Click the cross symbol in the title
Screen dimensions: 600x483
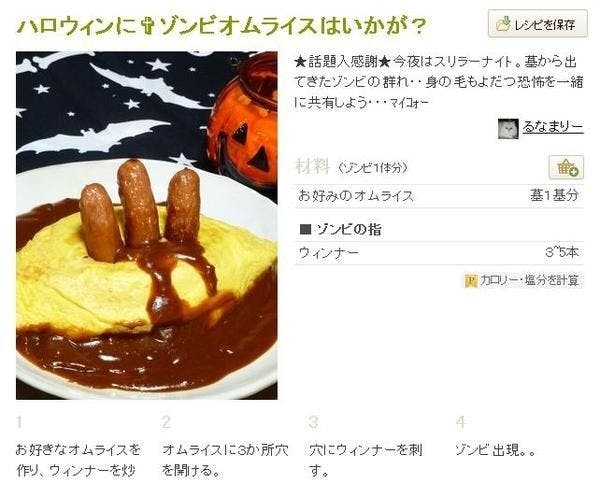pyautogui.click(x=147, y=26)
